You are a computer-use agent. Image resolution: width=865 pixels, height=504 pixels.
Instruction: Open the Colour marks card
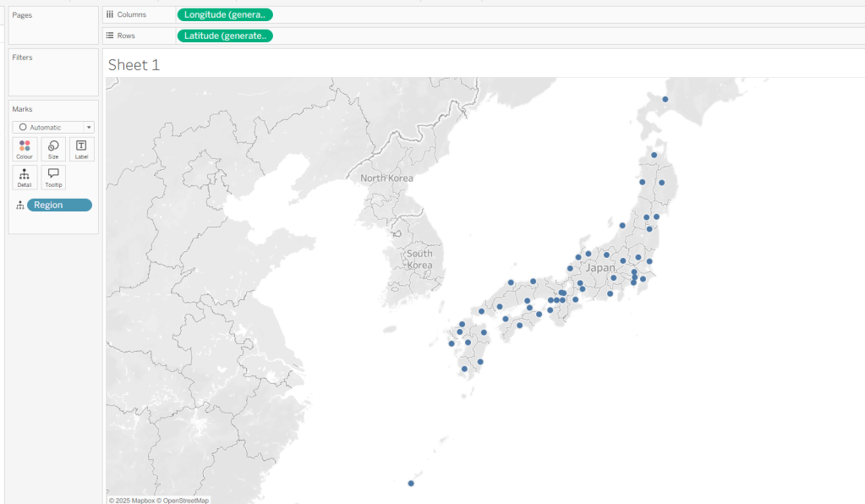tap(25, 149)
